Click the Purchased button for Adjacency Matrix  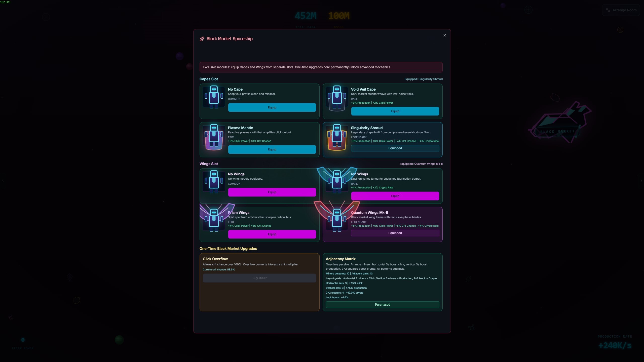pyautogui.click(x=383, y=305)
